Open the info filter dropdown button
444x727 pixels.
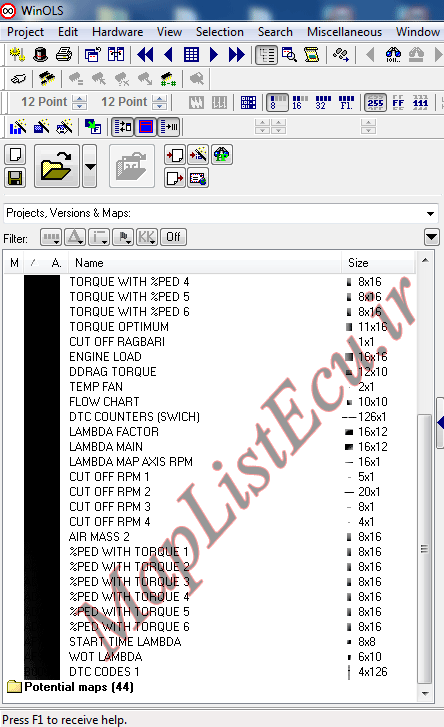click(x=99, y=237)
